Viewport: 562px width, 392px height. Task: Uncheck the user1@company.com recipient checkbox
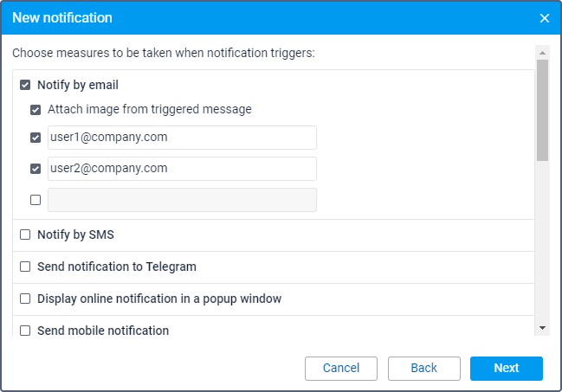pyautogui.click(x=36, y=138)
